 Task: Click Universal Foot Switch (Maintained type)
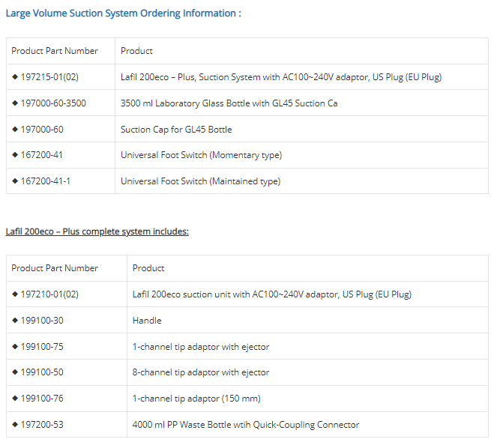pyautogui.click(x=200, y=181)
